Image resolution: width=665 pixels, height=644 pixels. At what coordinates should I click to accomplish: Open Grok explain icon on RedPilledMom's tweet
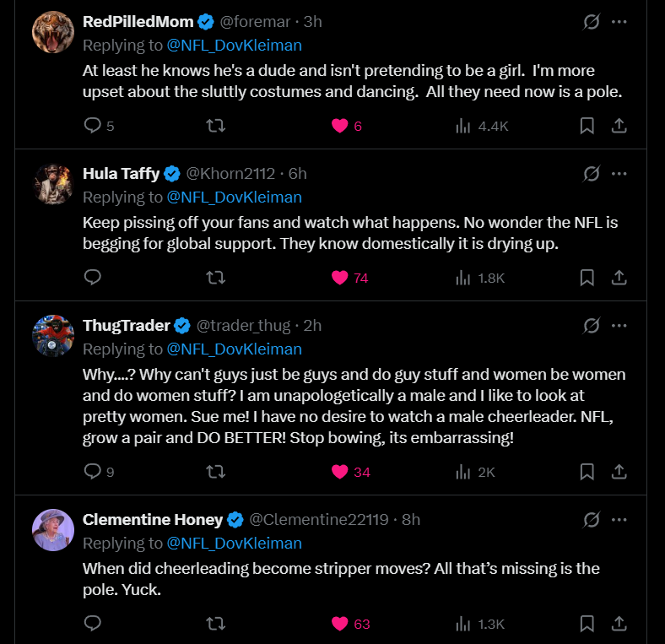click(592, 22)
